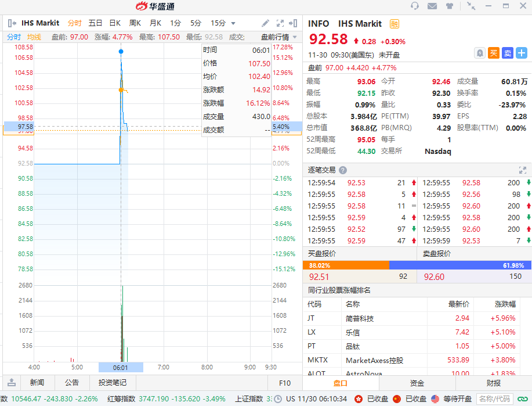This screenshot has width=532, height=406.
Task: Click the orange 38.02% bid ratio bar
Action: pos(346,265)
